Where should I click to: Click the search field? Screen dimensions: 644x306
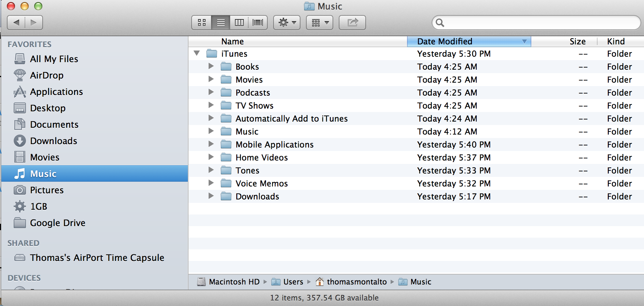536,23
